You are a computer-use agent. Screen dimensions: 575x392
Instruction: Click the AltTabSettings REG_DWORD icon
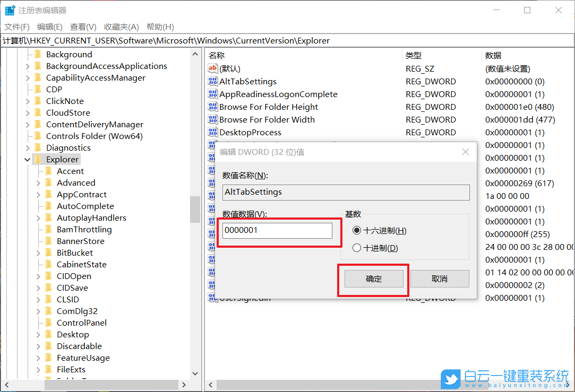pyautogui.click(x=212, y=81)
